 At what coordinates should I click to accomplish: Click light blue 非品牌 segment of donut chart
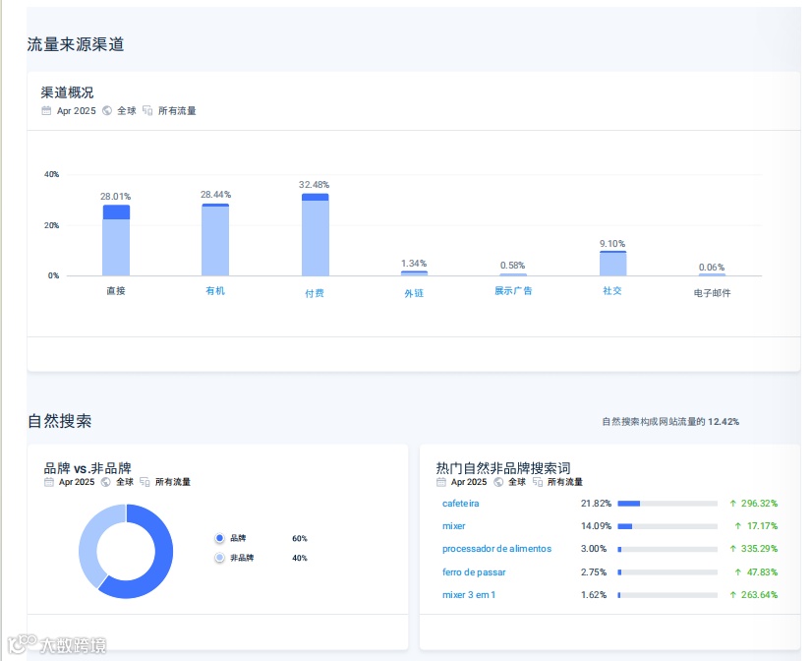pyautogui.click(x=88, y=544)
